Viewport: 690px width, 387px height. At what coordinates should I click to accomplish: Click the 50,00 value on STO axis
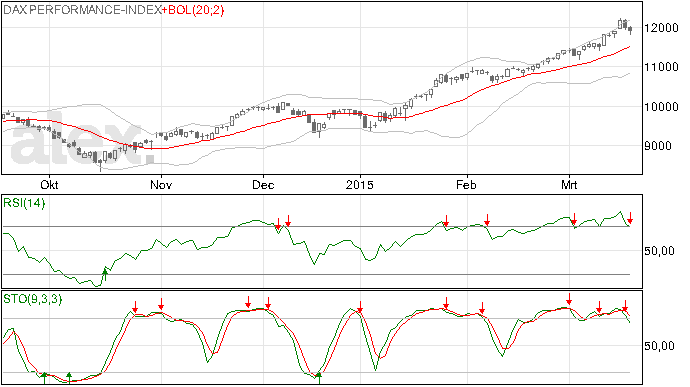[659, 346]
